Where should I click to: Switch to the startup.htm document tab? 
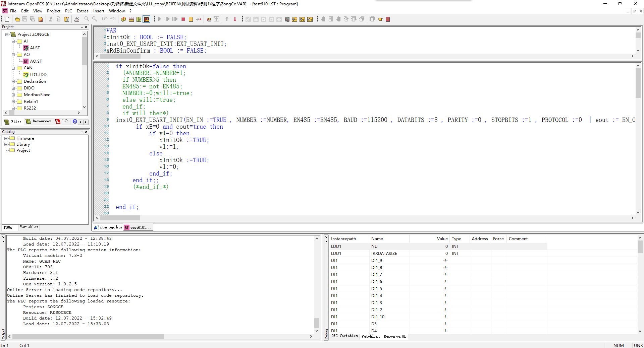[x=108, y=227]
